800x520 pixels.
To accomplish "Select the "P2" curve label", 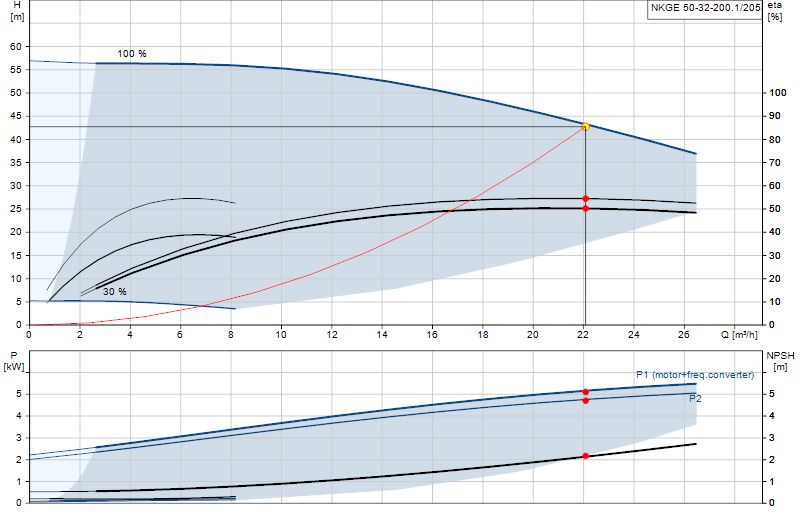I will click(x=695, y=399).
